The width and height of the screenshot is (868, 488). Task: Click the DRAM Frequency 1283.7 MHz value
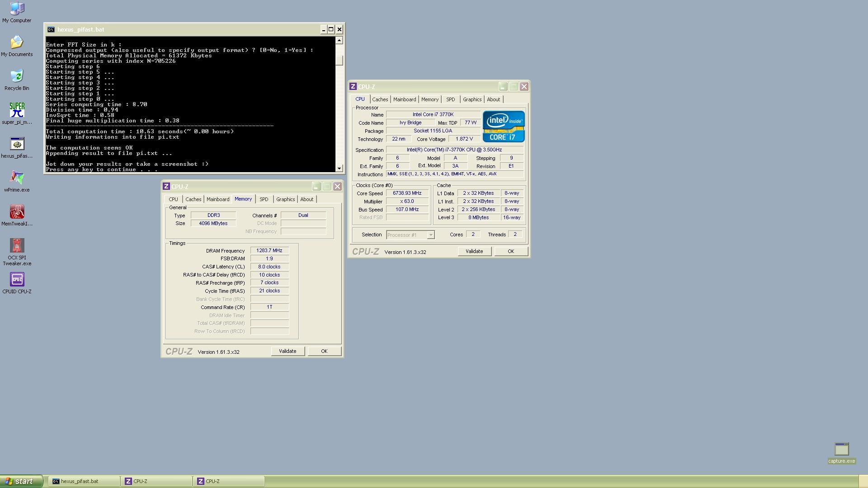(269, 250)
